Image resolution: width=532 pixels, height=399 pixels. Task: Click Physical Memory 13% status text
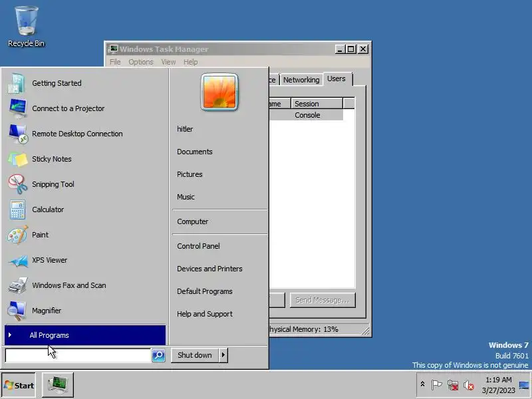(303, 329)
